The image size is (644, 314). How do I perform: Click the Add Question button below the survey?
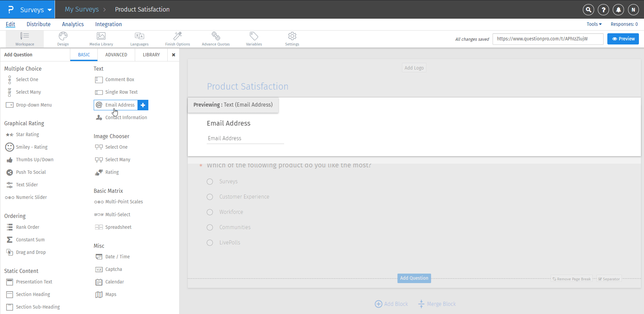coord(414,278)
